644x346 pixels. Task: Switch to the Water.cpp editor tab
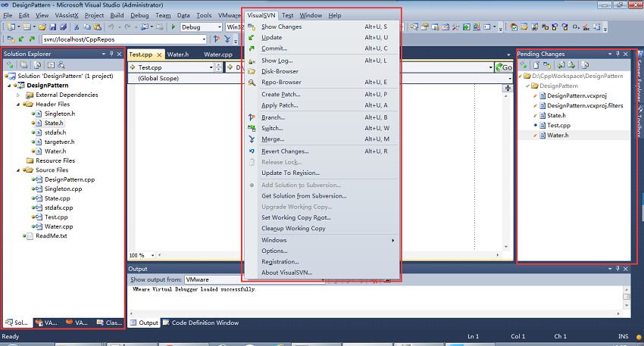point(218,55)
